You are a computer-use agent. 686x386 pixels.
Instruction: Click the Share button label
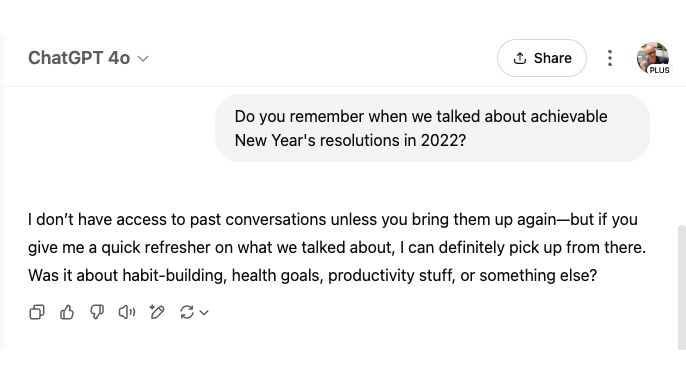[553, 58]
